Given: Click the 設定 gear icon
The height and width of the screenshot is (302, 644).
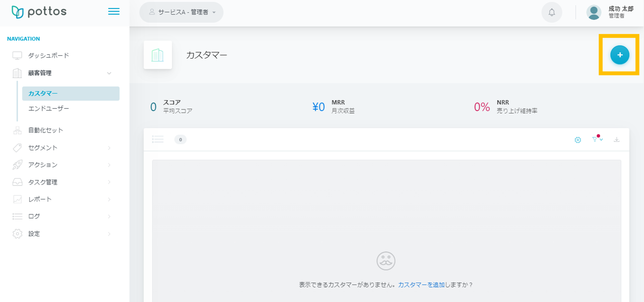Looking at the screenshot, I should pyautogui.click(x=17, y=234).
